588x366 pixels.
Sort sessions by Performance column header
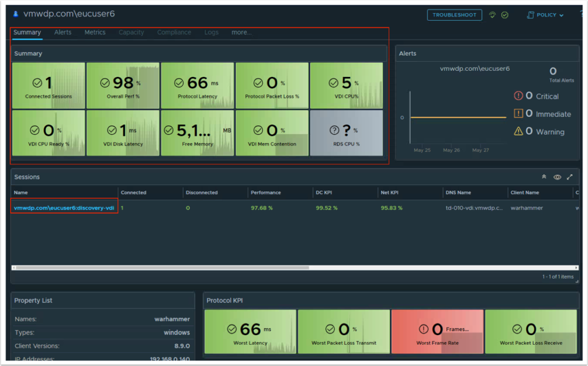265,193
